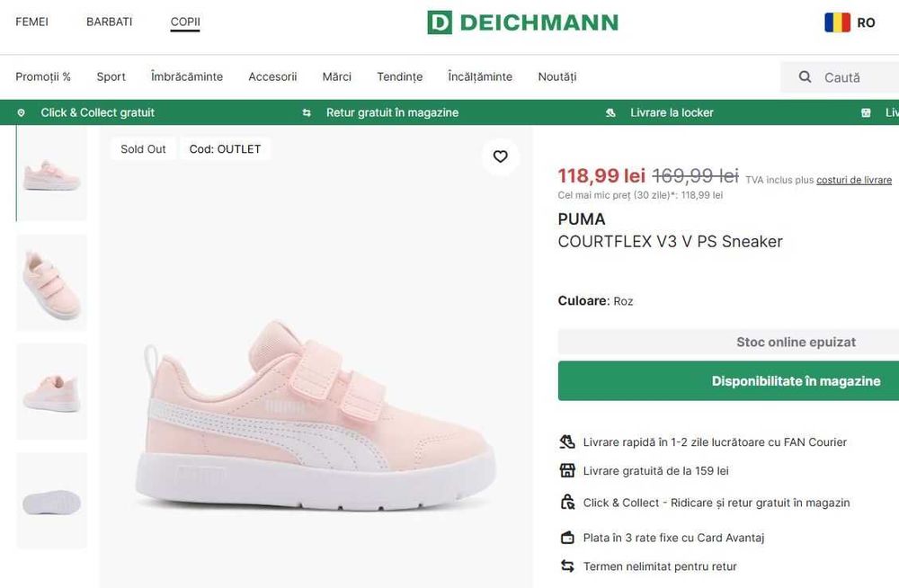Open the Barbati category

click(x=109, y=22)
